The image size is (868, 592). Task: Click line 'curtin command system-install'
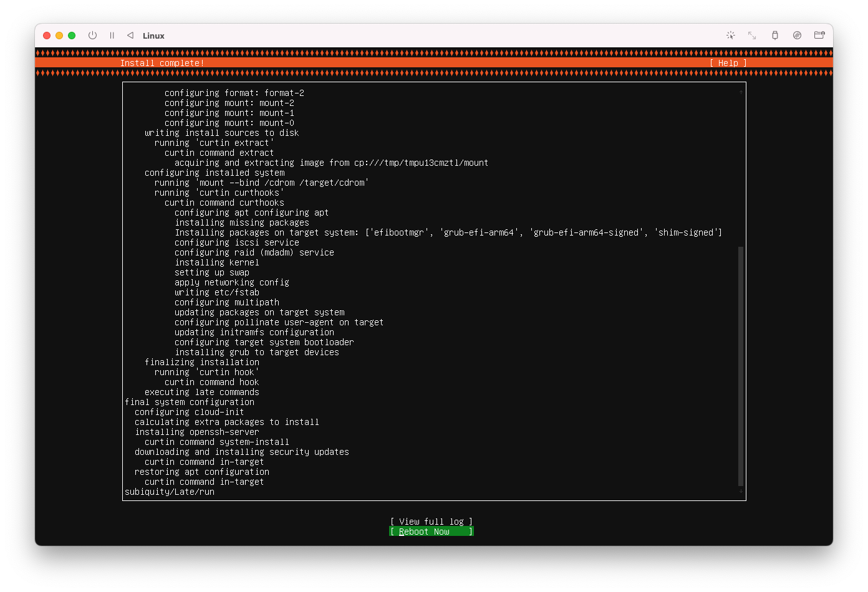(217, 442)
